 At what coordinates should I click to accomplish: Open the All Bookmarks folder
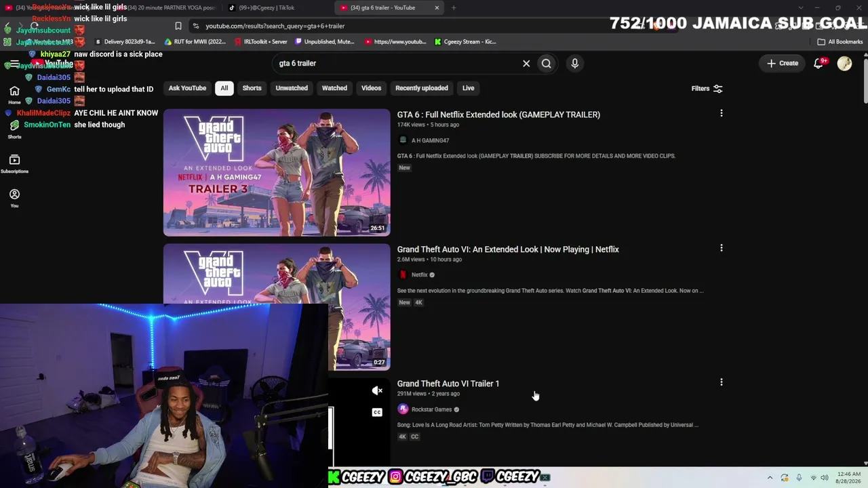840,41
